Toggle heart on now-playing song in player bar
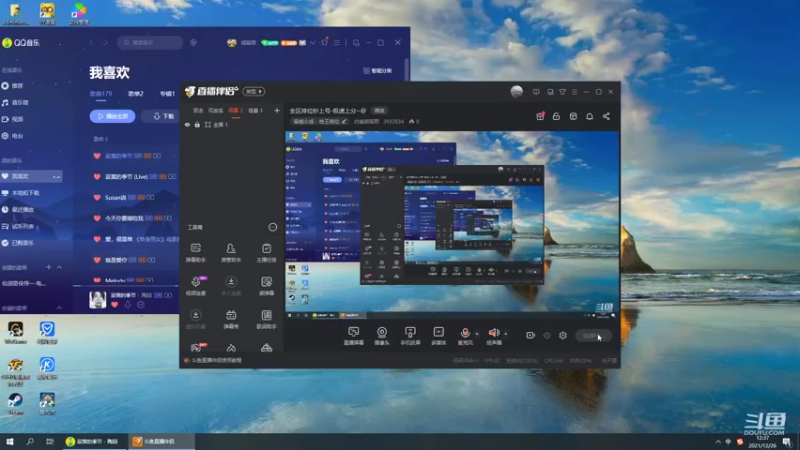 pyautogui.click(x=114, y=305)
